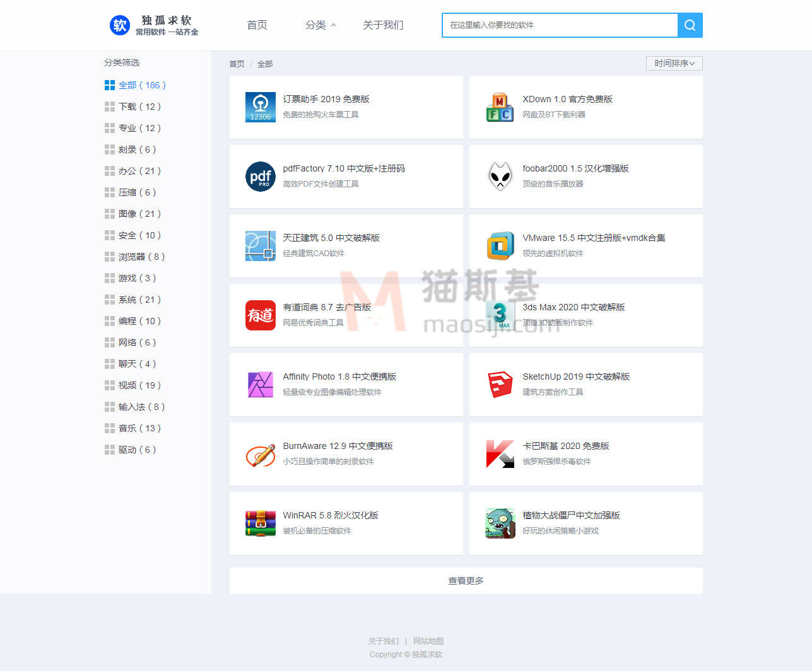Image resolution: width=812 pixels, height=671 pixels.
Task: Open BurnAware 12.9 中文便携版 title
Action: coord(338,446)
